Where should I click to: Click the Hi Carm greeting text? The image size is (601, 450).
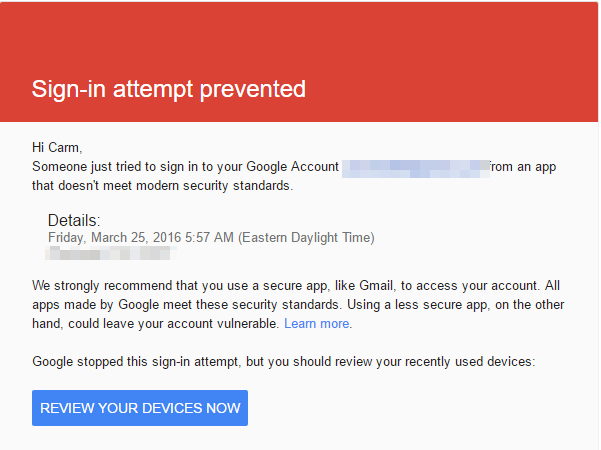57,147
